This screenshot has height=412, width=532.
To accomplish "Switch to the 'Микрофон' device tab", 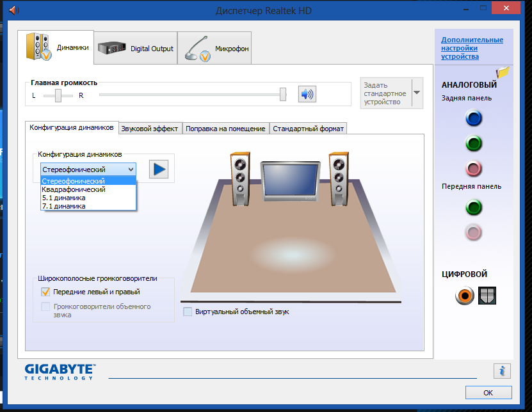I will click(x=214, y=48).
